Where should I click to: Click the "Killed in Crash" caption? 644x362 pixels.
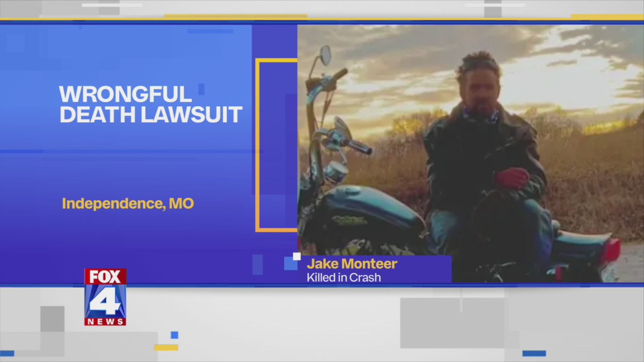tap(344, 278)
